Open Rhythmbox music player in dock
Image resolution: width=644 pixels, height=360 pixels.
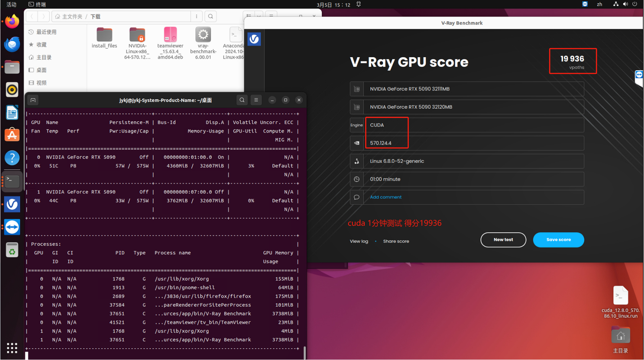pos(12,90)
